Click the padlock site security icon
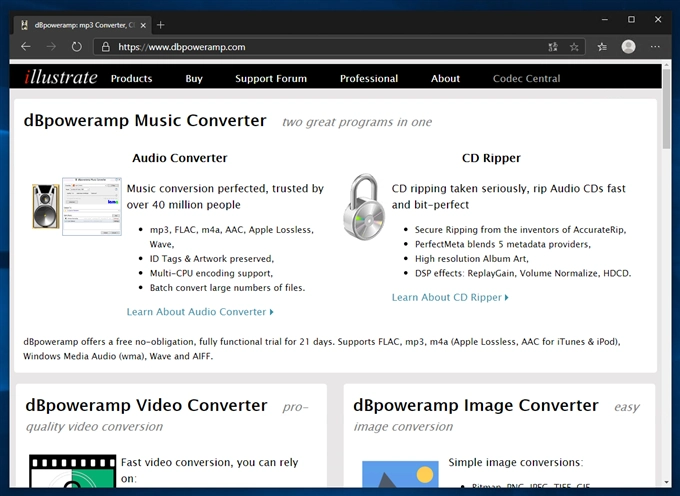Screen dimensions: 680x496 [x=105, y=47]
